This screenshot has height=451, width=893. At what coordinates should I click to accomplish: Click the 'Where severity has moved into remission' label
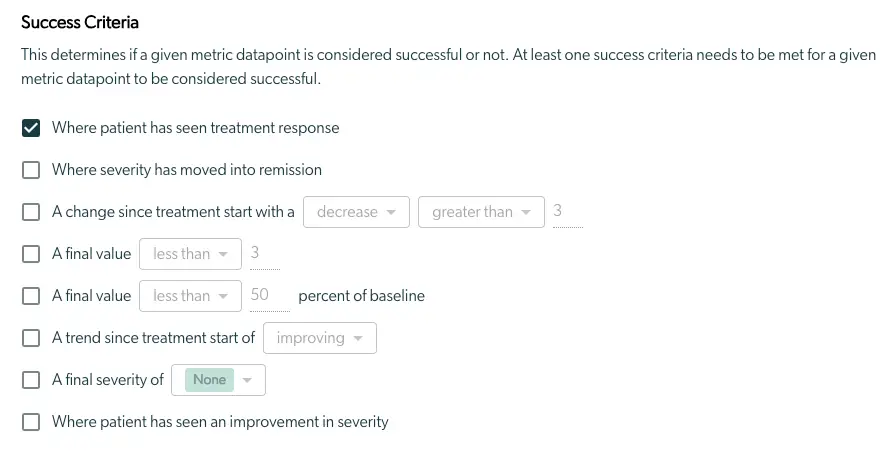[x=186, y=170]
